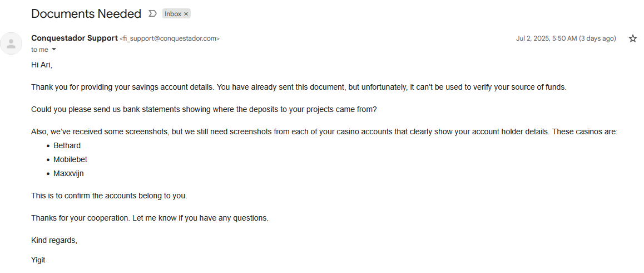The image size is (644, 273).
Task: Remove the Inbox label with its x
Action: click(186, 14)
